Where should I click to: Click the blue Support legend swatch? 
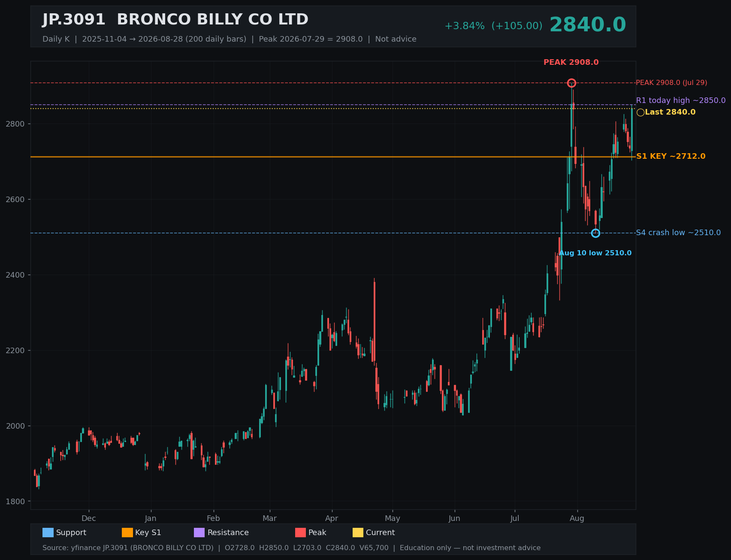point(48,533)
